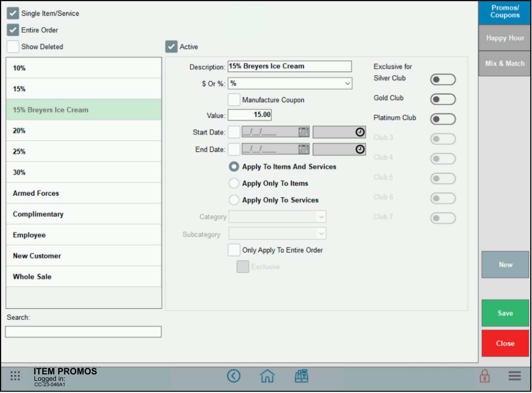This screenshot has height=393, width=532.
Task: Click the Value field showing 15.00
Action: point(250,115)
